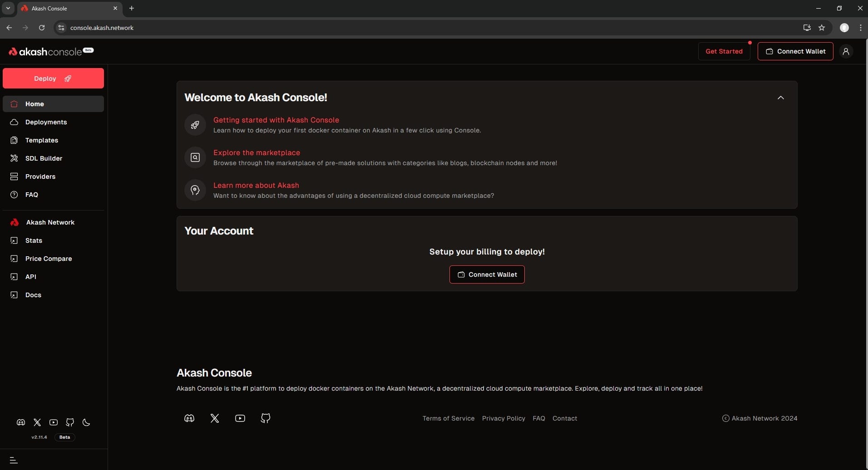Viewport: 868px width, 470px height.
Task: Click Connect Wallet in the header
Action: click(x=795, y=51)
